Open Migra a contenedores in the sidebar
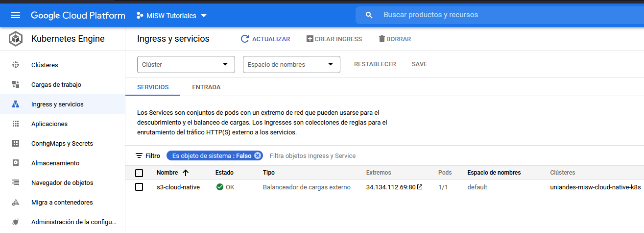This screenshot has height=233, width=644. pos(62,202)
